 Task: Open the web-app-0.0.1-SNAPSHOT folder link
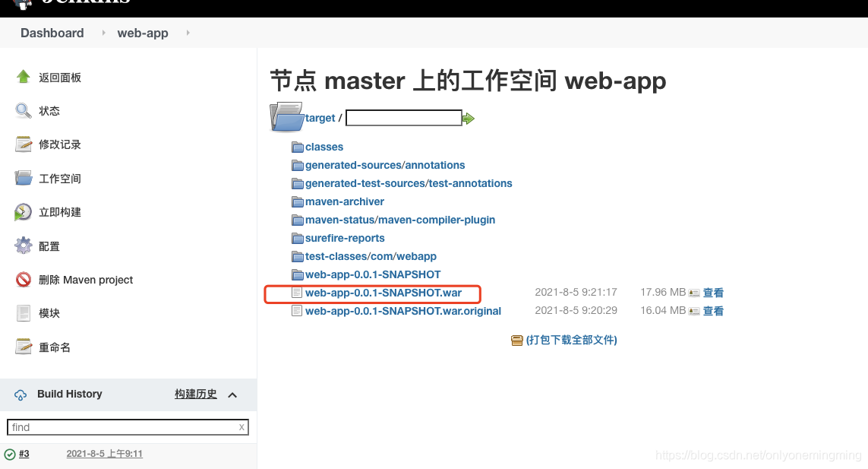373,275
